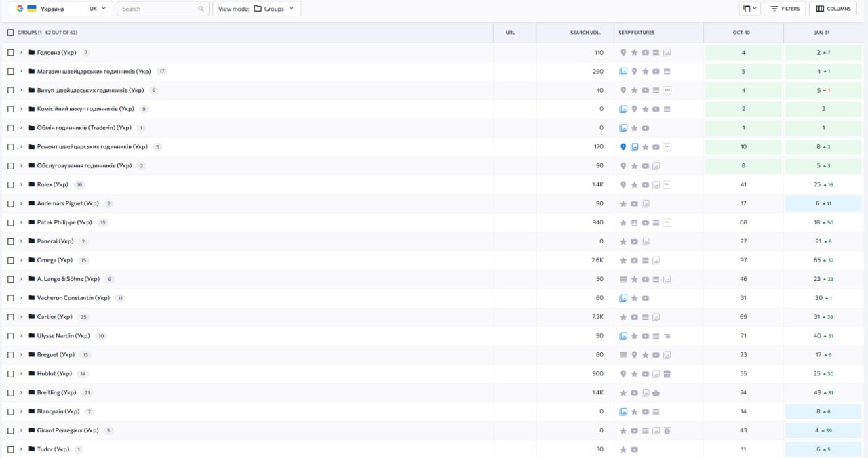
Task: Open the View mode Groups dropdown
Action: pos(257,9)
